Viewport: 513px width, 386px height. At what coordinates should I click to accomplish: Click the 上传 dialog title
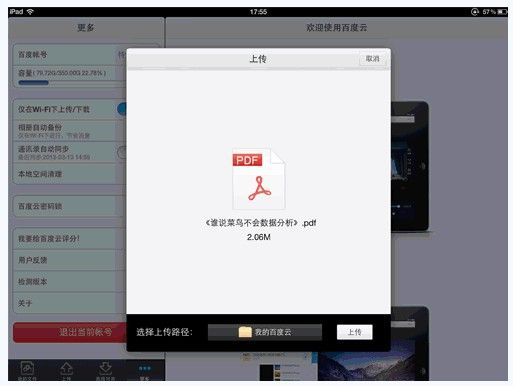pos(258,59)
